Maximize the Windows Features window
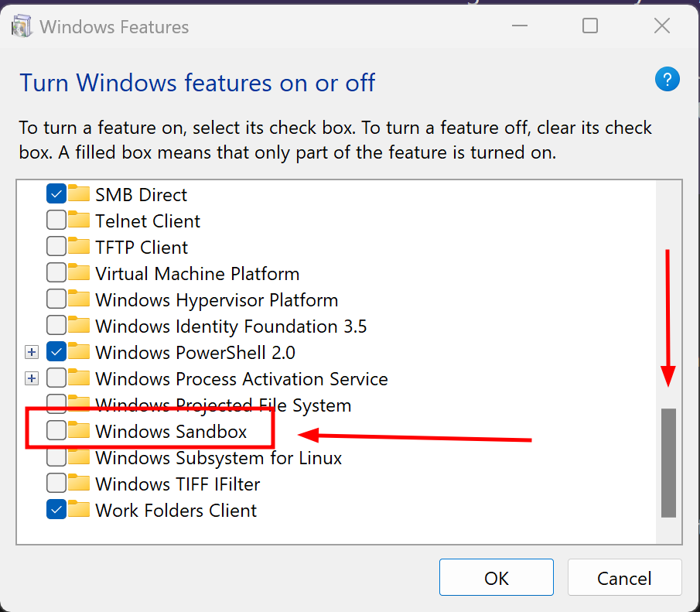 589,26
